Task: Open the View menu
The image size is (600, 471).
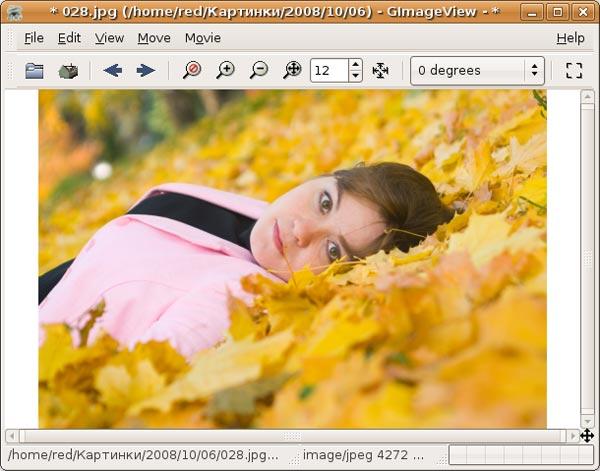Action: 109,38
